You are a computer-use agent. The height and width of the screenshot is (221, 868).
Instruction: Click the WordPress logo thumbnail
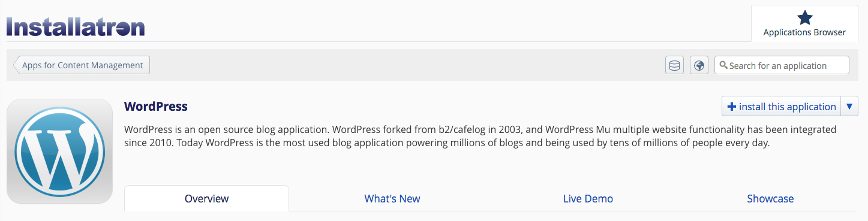coord(59,152)
